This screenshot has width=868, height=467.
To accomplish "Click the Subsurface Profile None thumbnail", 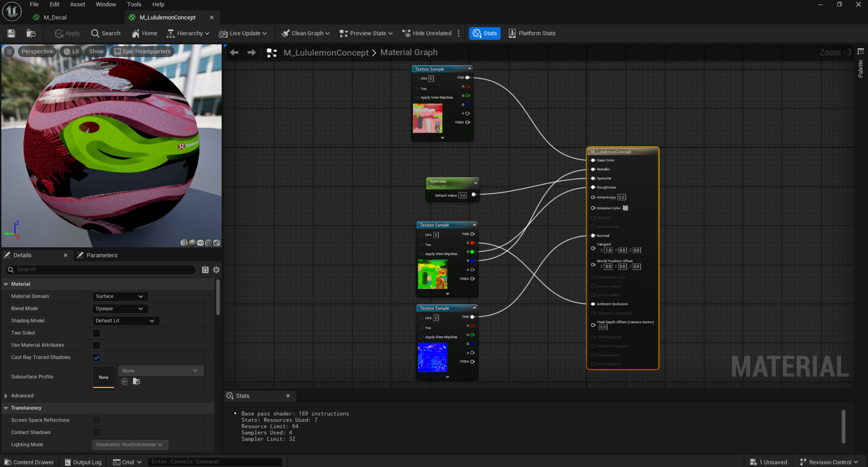I will [x=104, y=377].
